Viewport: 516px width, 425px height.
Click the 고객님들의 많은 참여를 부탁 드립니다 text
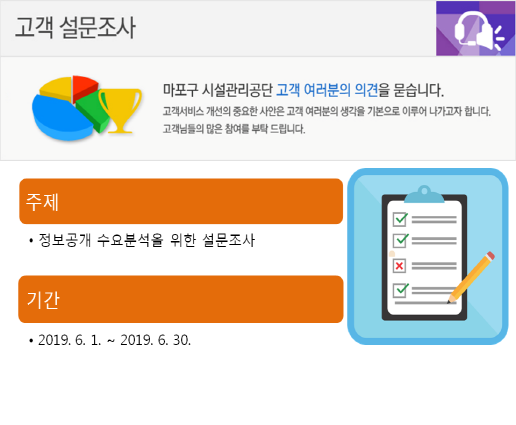234,129
